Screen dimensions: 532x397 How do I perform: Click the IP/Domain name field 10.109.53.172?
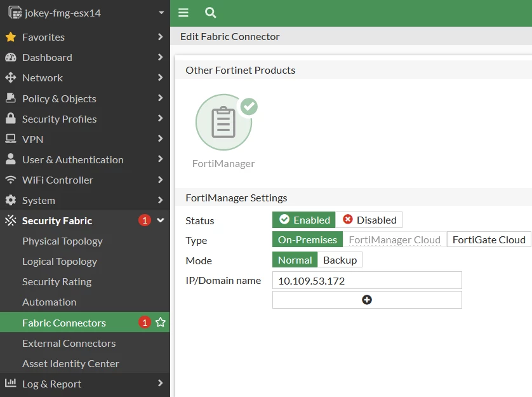[x=367, y=280]
